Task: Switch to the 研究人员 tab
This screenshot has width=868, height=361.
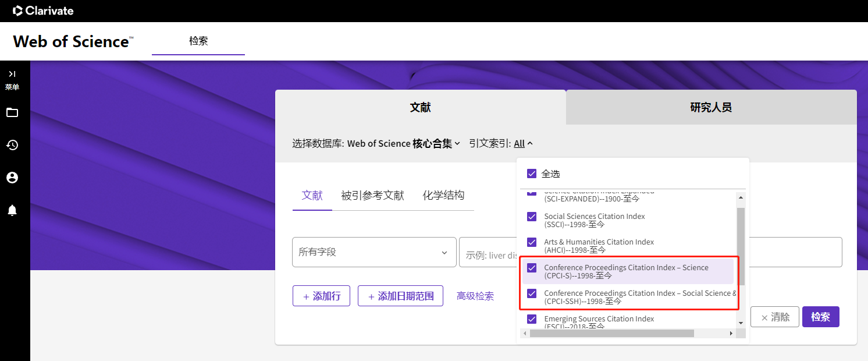Action: (711, 107)
